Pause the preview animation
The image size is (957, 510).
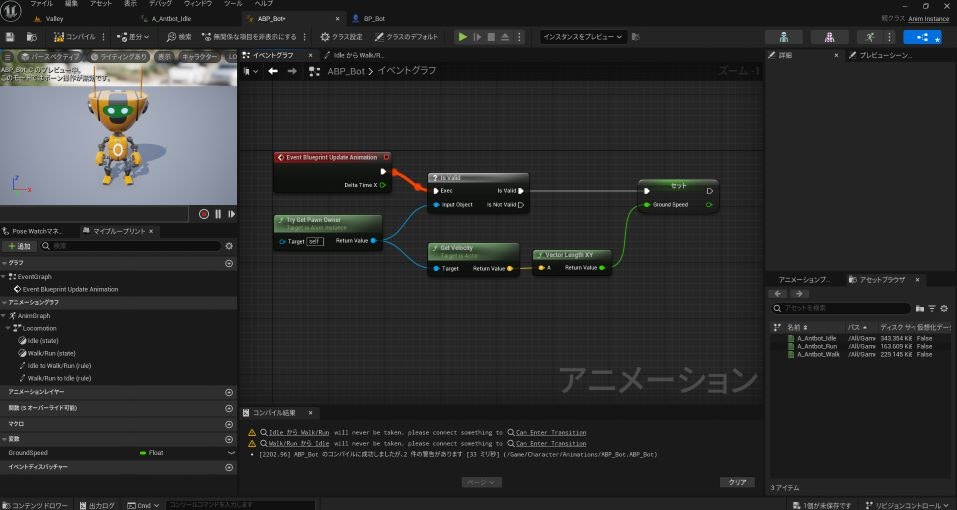[218, 214]
